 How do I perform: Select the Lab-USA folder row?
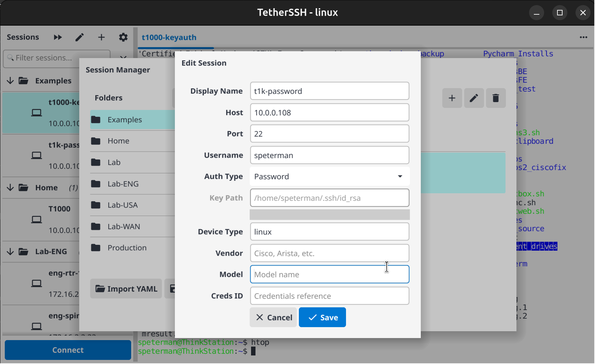(133, 205)
